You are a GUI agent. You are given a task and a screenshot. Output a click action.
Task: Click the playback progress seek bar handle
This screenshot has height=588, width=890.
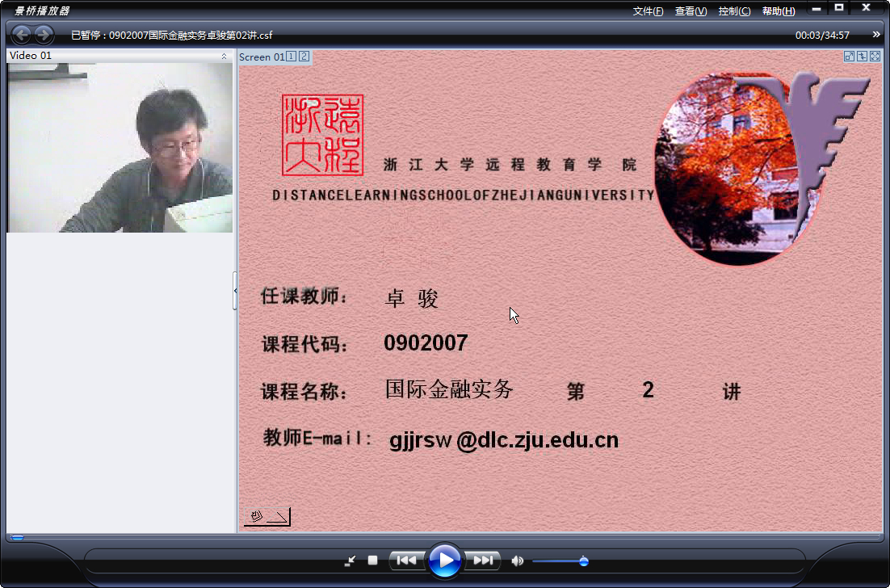coord(17,537)
